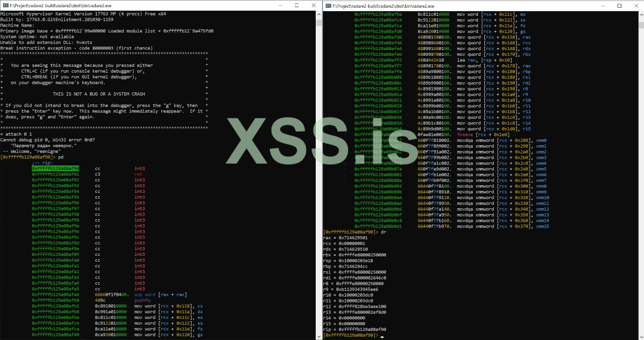This screenshot has width=644, height=340.
Task: Click address 0xfffffb129a08afa3 in left window
Action: [55, 277]
